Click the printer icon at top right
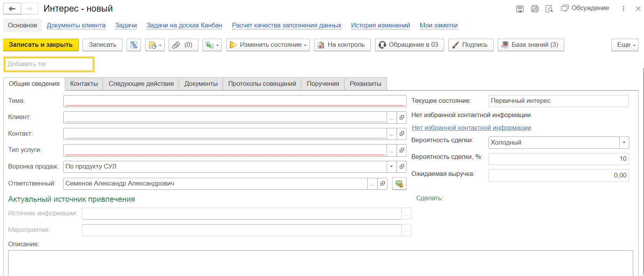This screenshot has height=276, width=644. coord(534,9)
